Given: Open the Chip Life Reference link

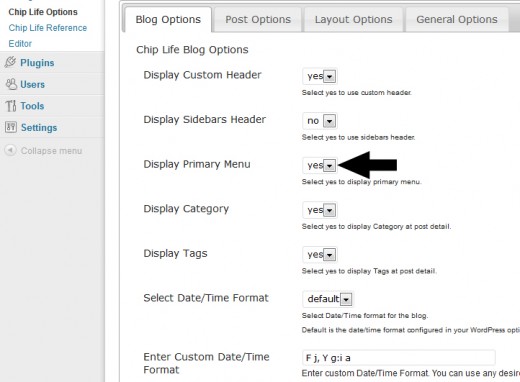Looking at the screenshot, I should pyautogui.click(x=48, y=28).
